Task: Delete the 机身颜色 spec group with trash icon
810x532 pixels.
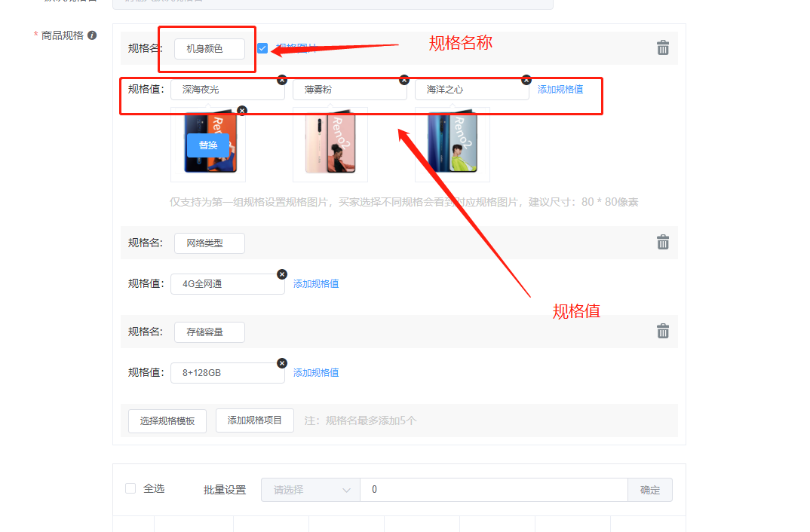Action: click(x=663, y=48)
